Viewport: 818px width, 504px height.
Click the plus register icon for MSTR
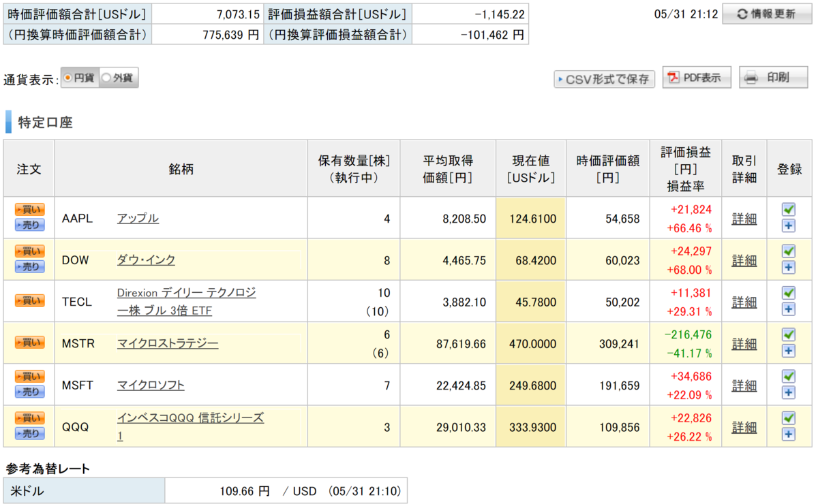[x=789, y=351]
